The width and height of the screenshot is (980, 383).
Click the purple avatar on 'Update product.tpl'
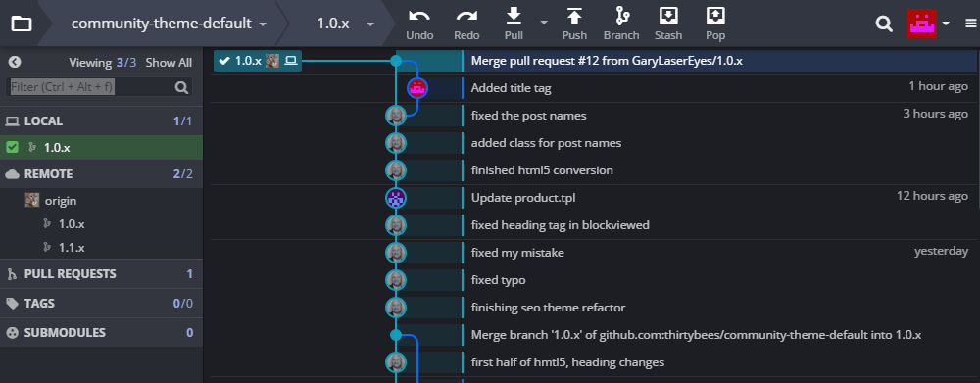pyautogui.click(x=396, y=198)
